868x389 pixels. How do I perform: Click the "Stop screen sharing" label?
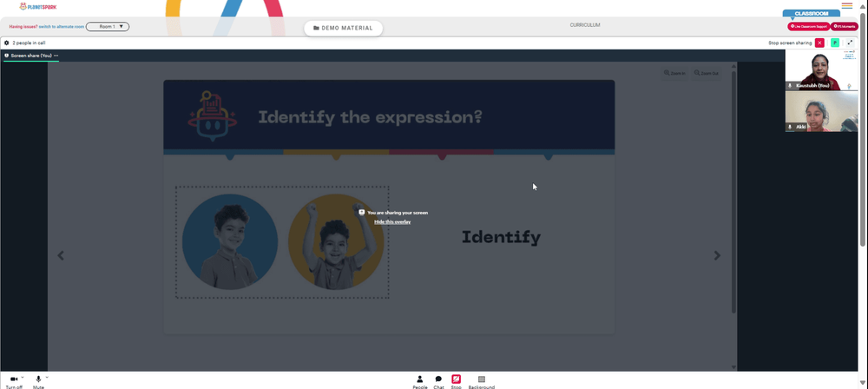tap(790, 43)
